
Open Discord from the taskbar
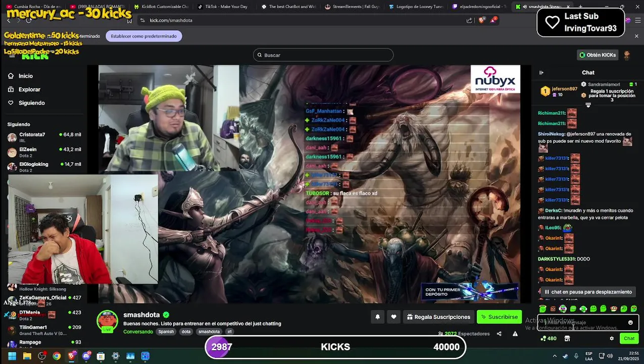coord(86,356)
